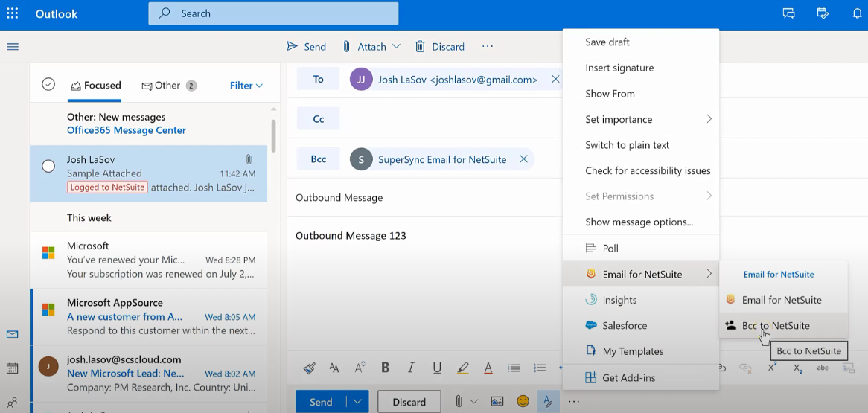868x413 pixels.
Task: Select Email for NetSuite item in submenu
Action: [783, 299]
